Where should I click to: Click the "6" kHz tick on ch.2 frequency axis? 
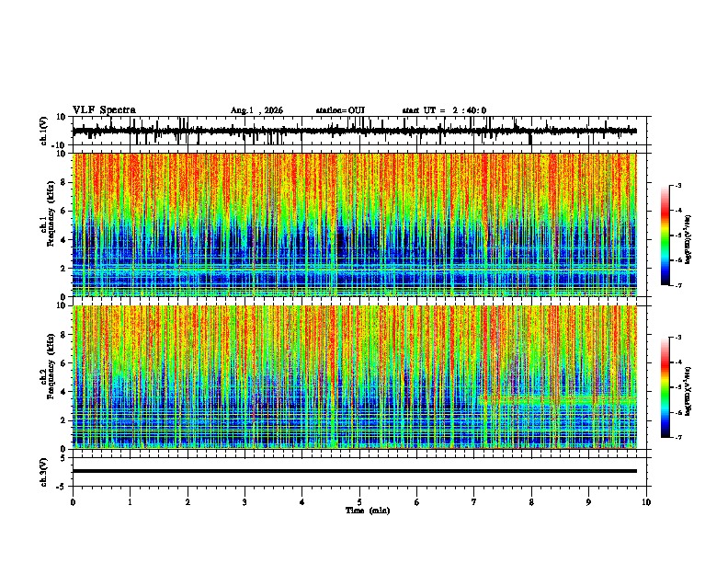[63, 363]
